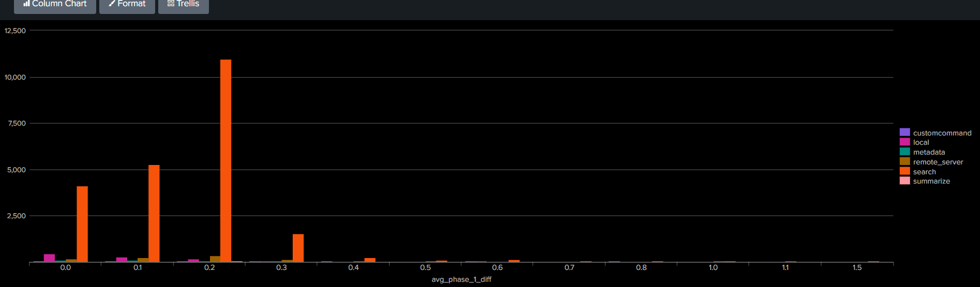980x287 pixels.
Task: Open the Format options button
Action: [x=127, y=5]
